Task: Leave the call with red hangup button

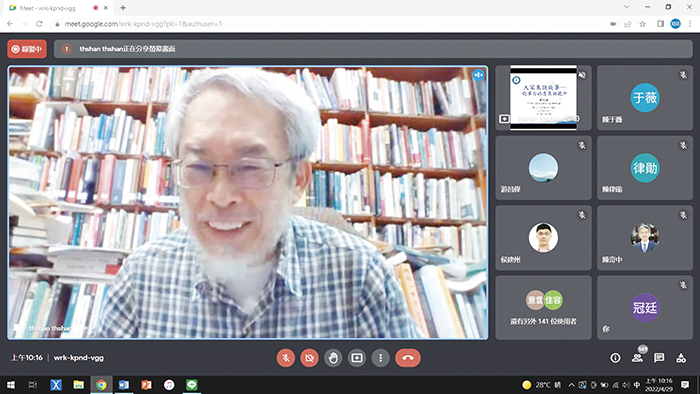Action: 408,358
